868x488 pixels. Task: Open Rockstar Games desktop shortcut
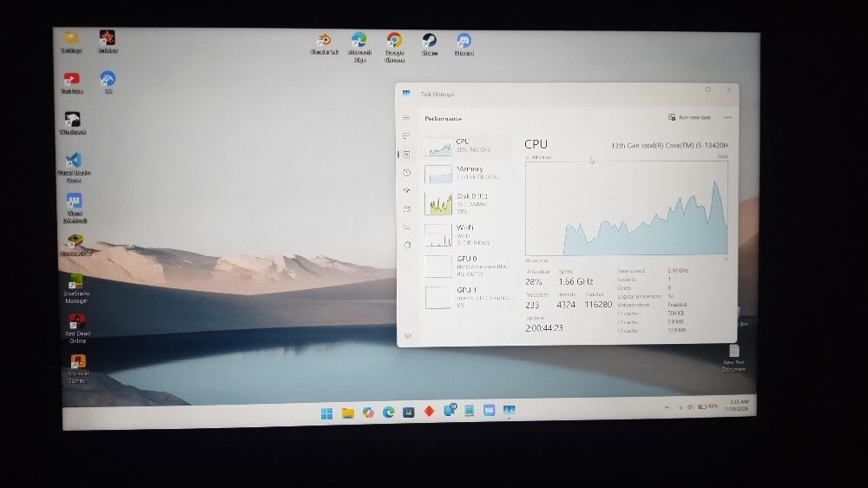[x=77, y=369]
